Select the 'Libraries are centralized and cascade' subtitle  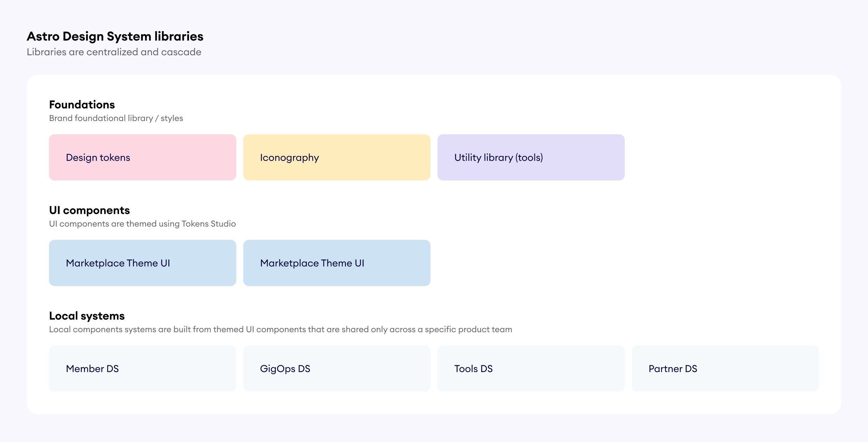114,52
